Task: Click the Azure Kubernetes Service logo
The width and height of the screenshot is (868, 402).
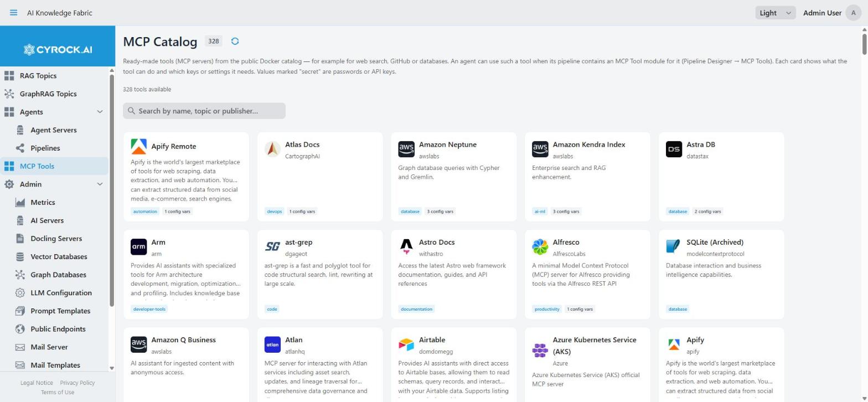Action: (x=540, y=351)
